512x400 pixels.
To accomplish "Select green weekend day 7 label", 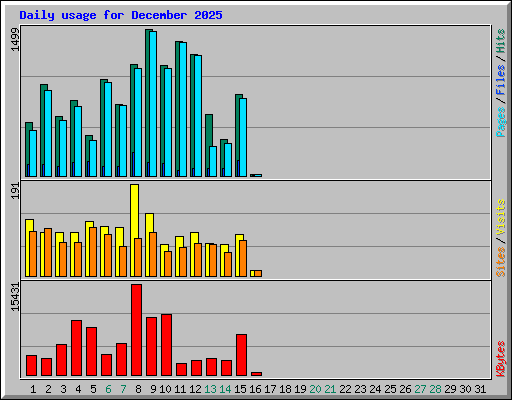I will (123, 389).
